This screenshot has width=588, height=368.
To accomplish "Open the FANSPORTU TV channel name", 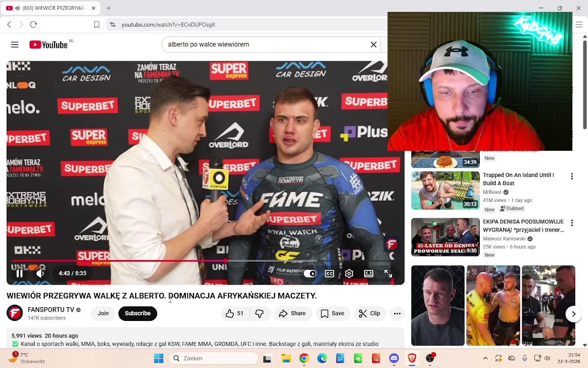I will coord(51,309).
